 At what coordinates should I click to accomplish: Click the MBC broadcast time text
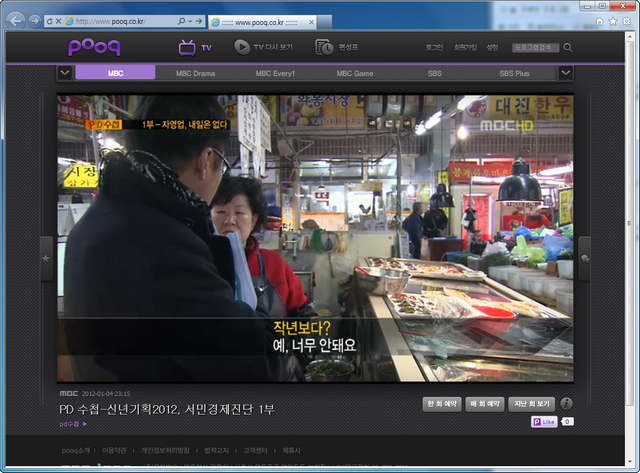pyautogui.click(x=106, y=394)
